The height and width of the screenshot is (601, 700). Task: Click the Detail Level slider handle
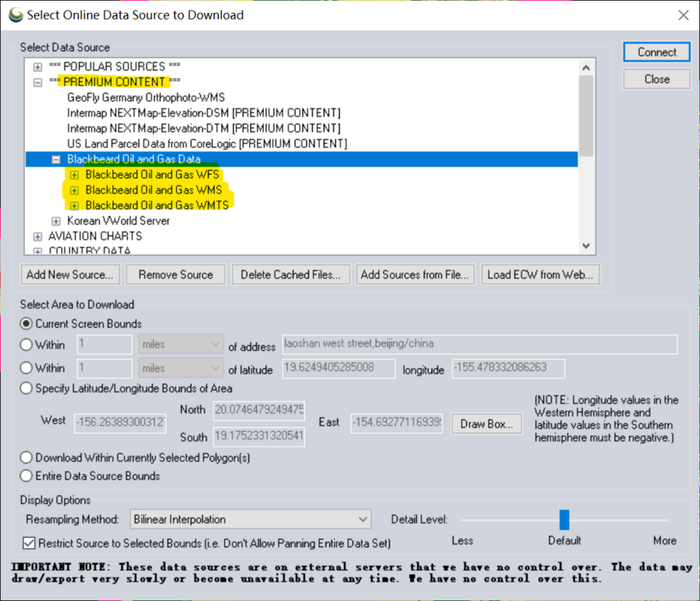click(564, 520)
